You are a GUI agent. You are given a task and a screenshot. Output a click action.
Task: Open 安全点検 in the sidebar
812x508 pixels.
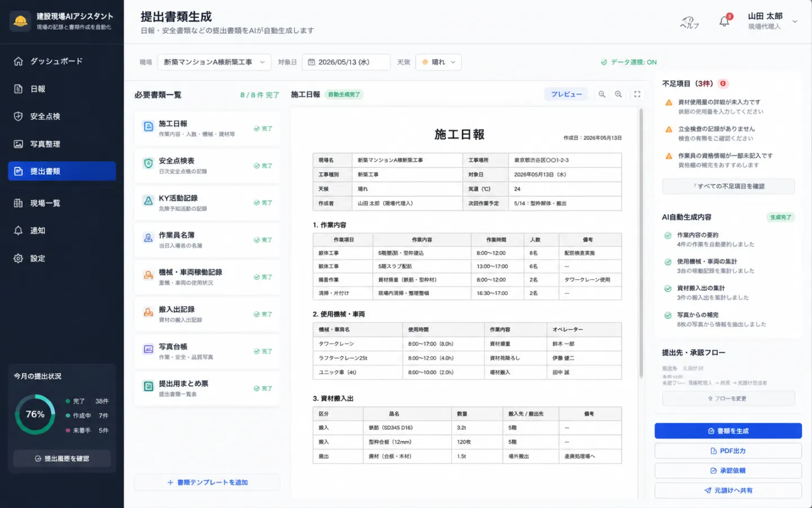click(x=62, y=116)
